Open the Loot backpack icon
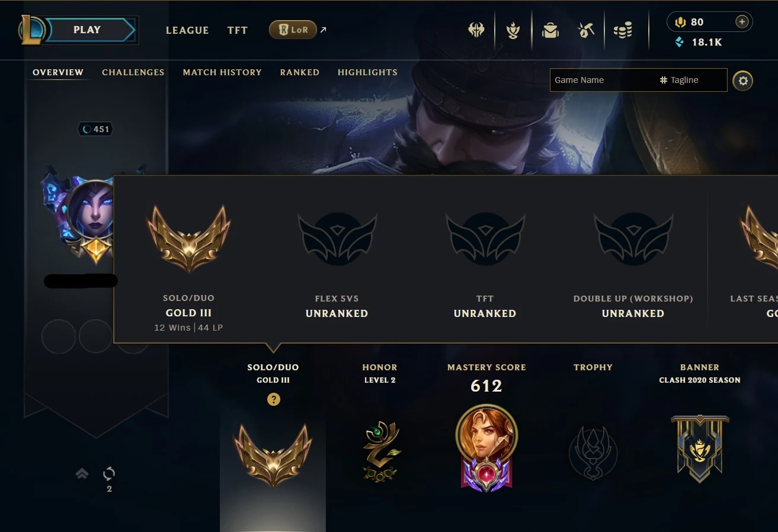Image resolution: width=778 pixels, height=532 pixels. [x=550, y=30]
